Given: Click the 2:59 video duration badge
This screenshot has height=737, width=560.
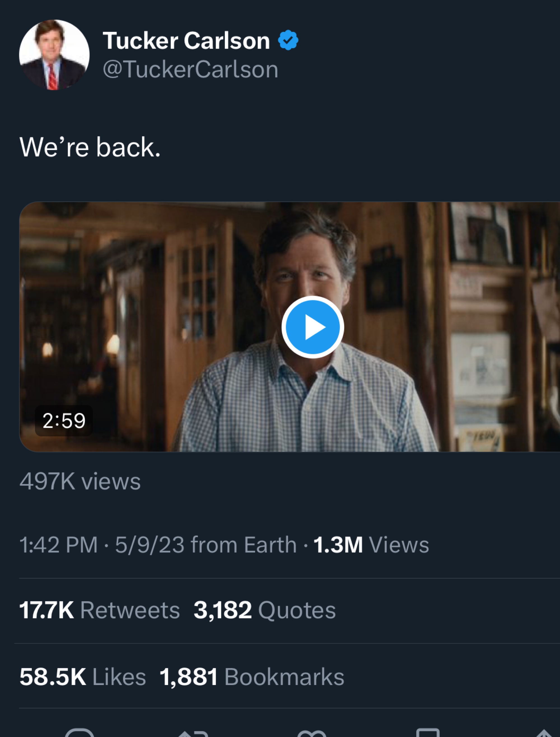Looking at the screenshot, I should click(x=64, y=420).
